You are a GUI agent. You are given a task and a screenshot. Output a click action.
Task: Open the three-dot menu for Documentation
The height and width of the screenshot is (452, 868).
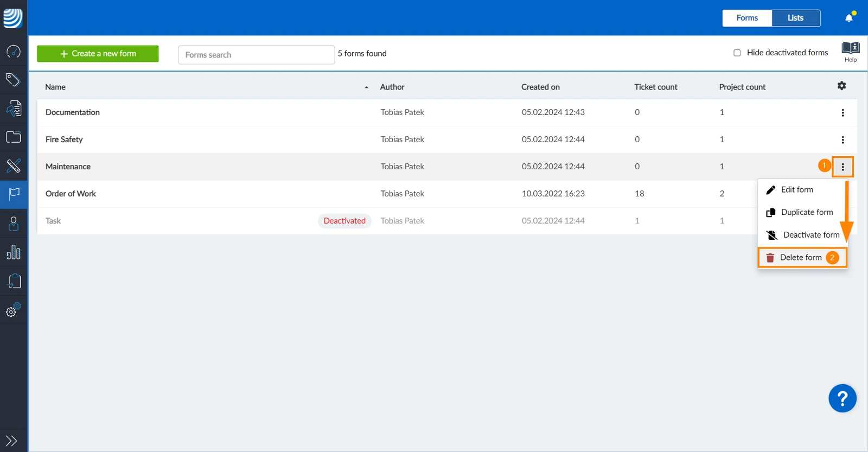843,113
